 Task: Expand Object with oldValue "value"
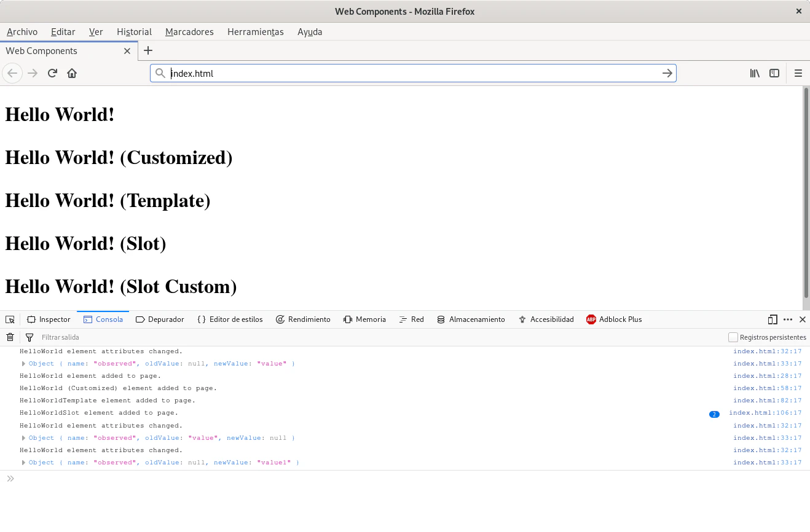(23, 438)
